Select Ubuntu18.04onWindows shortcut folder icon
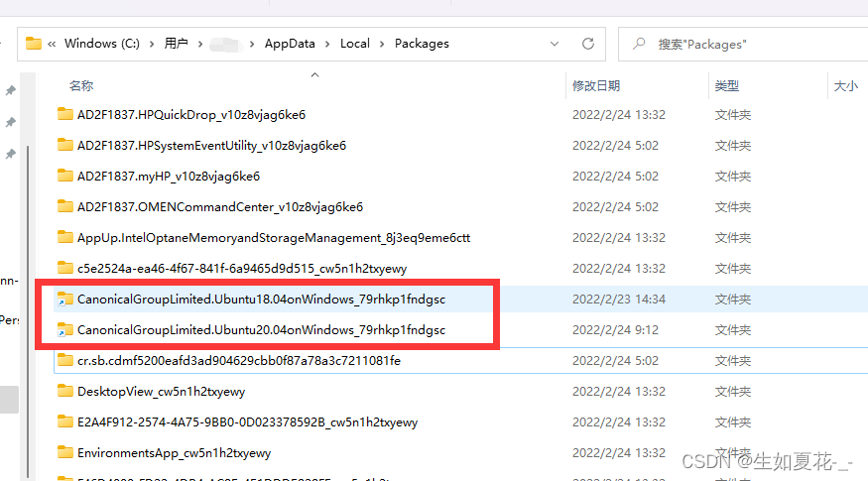Viewport: 868px width, 481px height. (x=65, y=299)
